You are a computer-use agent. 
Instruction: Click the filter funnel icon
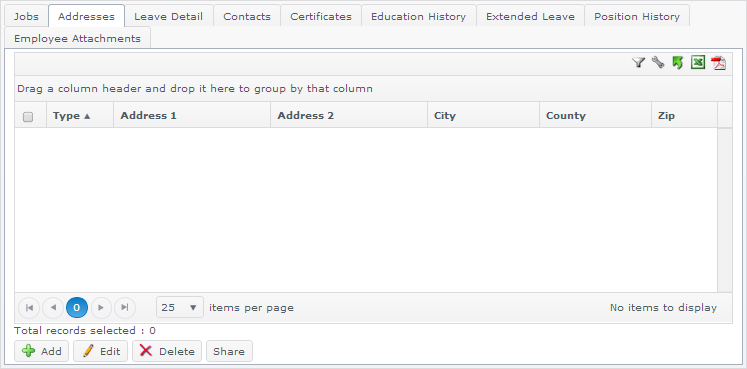pos(638,62)
